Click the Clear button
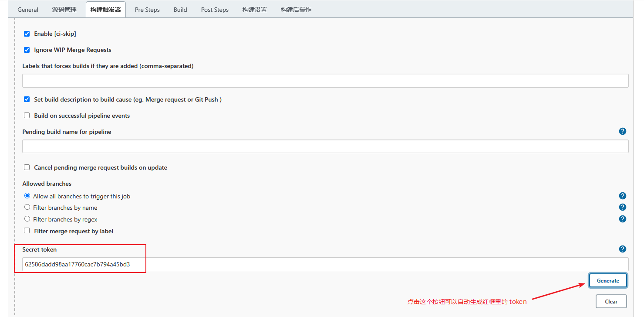Viewport: 644px width, 317px height. pos(611,301)
